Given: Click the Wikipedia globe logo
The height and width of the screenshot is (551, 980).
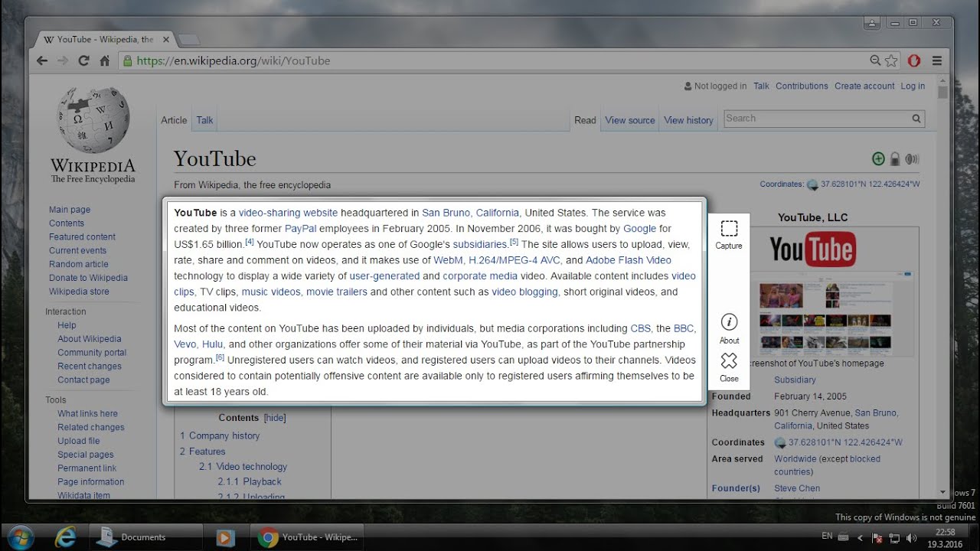Looking at the screenshot, I should [93, 119].
